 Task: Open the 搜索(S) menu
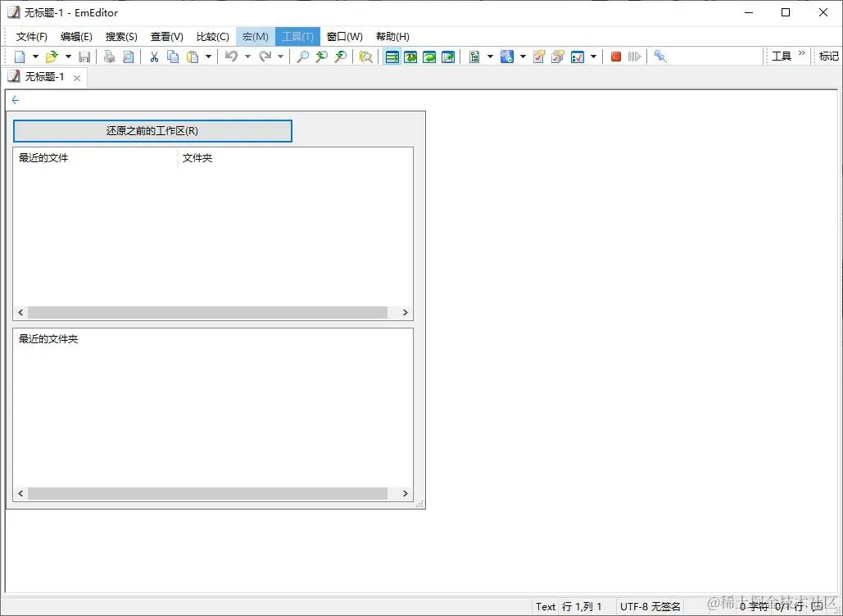click(x=121, y=37)
